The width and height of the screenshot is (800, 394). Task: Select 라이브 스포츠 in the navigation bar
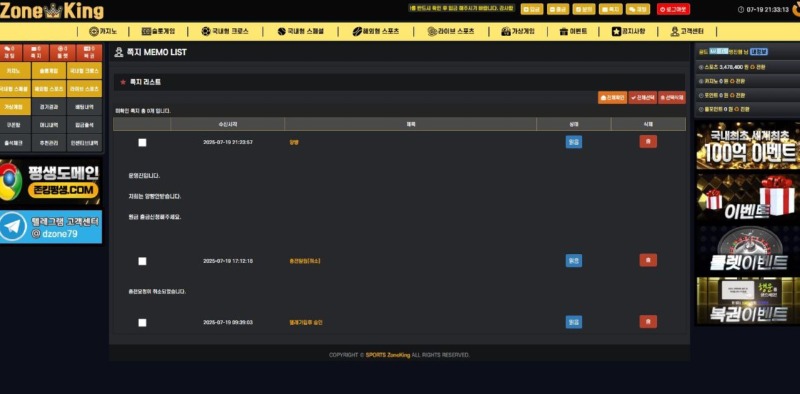point(451,31)
